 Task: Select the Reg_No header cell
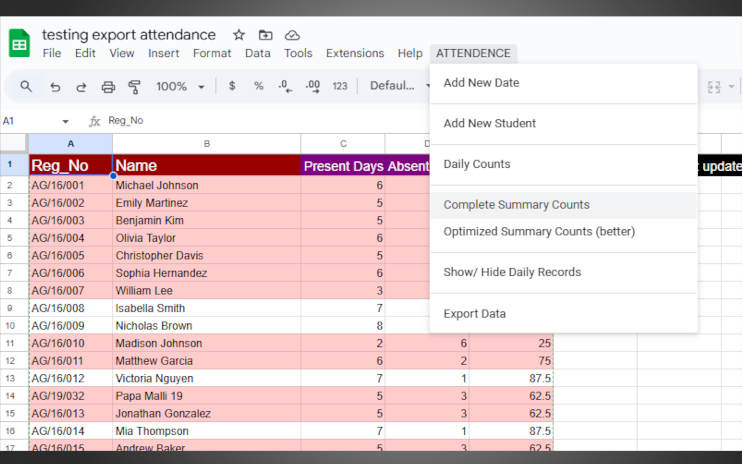click(x=71, y=166)
